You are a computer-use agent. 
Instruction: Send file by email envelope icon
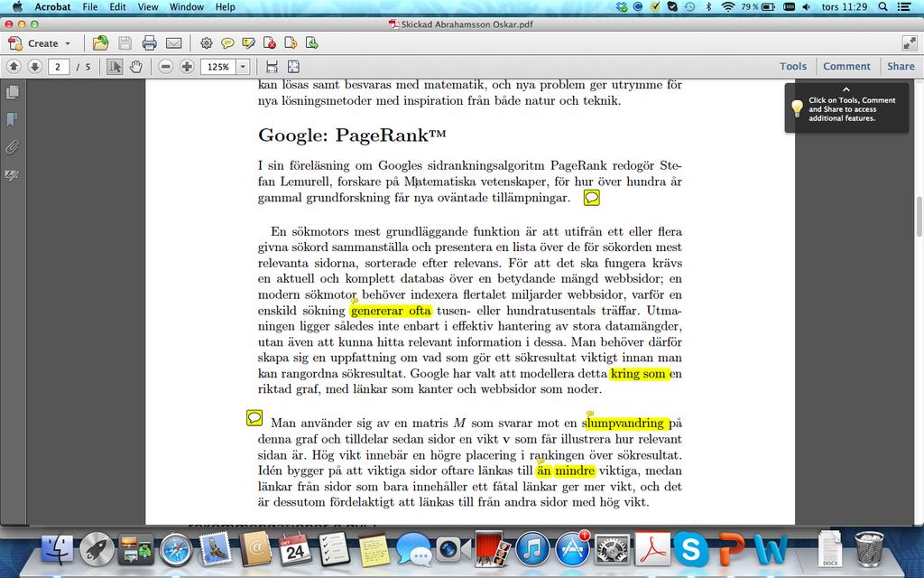click(173, 43)
